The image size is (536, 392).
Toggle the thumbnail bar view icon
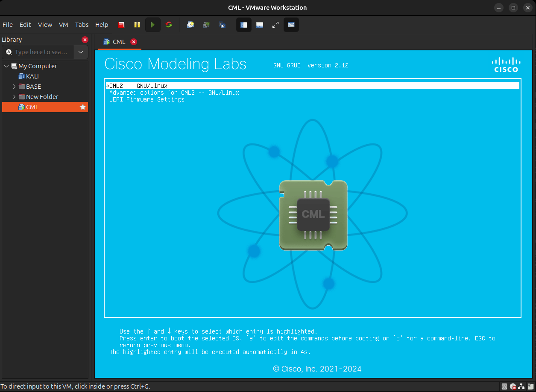coord(260,25)
